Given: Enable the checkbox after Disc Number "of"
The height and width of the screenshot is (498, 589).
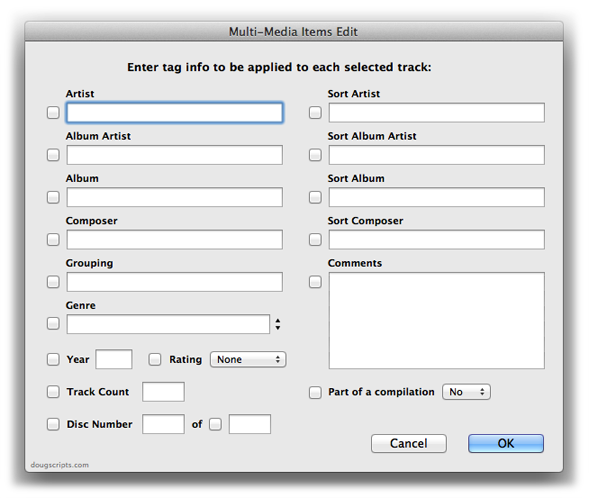Looking at the screenshot, I should (215, 424).
